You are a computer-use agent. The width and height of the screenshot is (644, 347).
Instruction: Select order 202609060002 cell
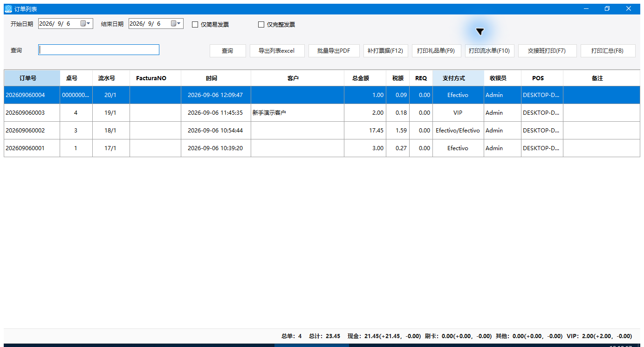[32, 131]
